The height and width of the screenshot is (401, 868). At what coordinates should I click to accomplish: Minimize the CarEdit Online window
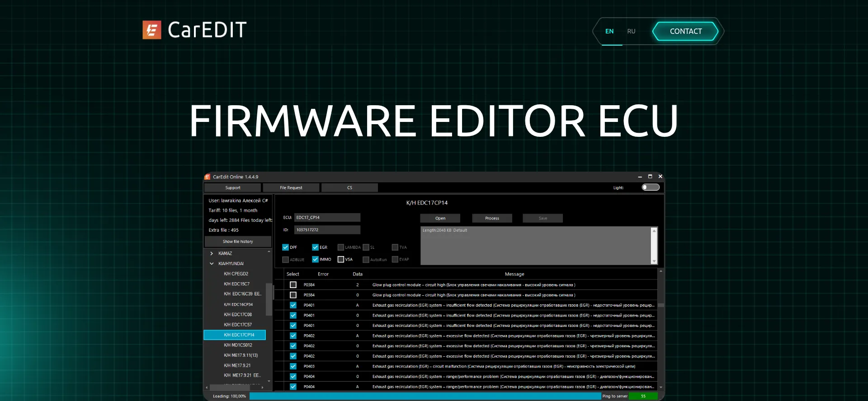tap(640, 177)
